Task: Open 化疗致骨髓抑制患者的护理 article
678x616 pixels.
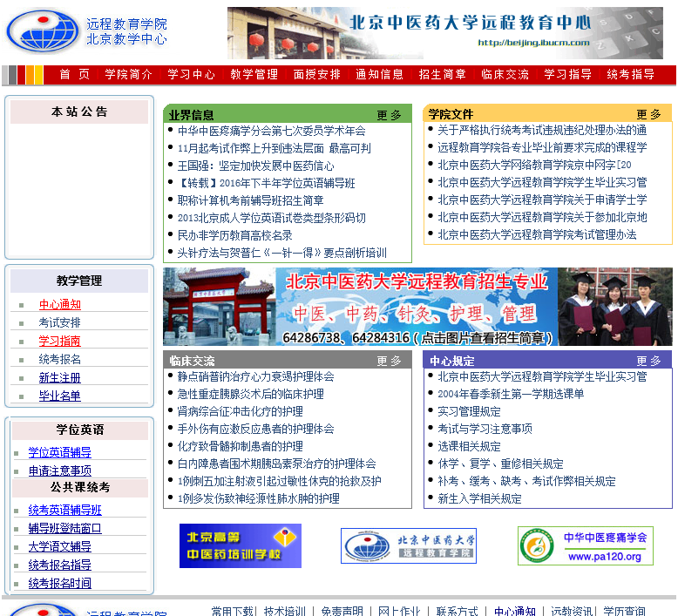Action: (240, 447)
